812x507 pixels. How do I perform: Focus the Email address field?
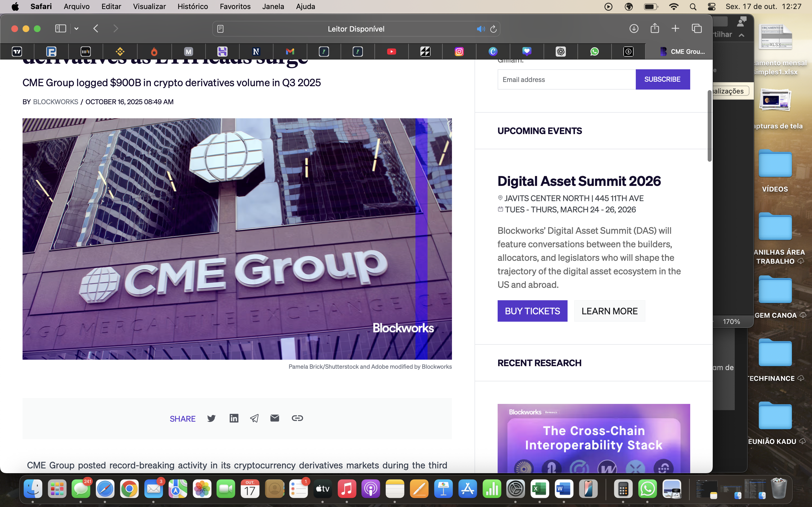pyautogui.click(x=566, y=79)
